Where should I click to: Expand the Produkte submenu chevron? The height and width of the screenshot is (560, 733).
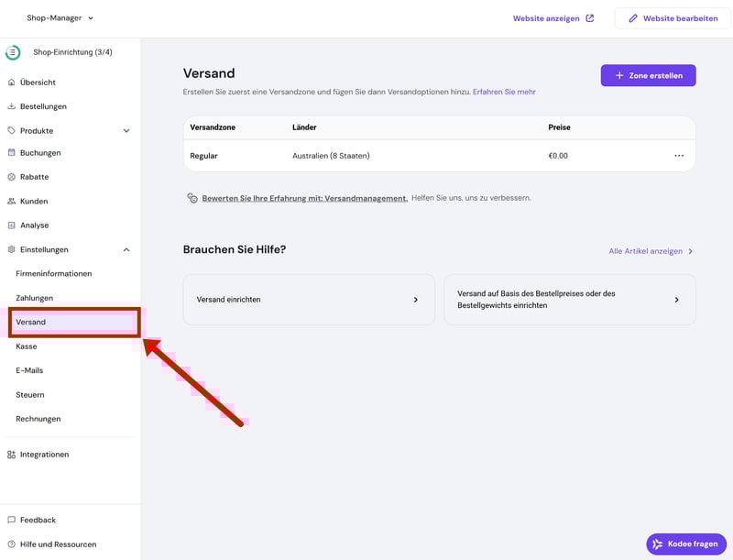(x=126, y=131)
